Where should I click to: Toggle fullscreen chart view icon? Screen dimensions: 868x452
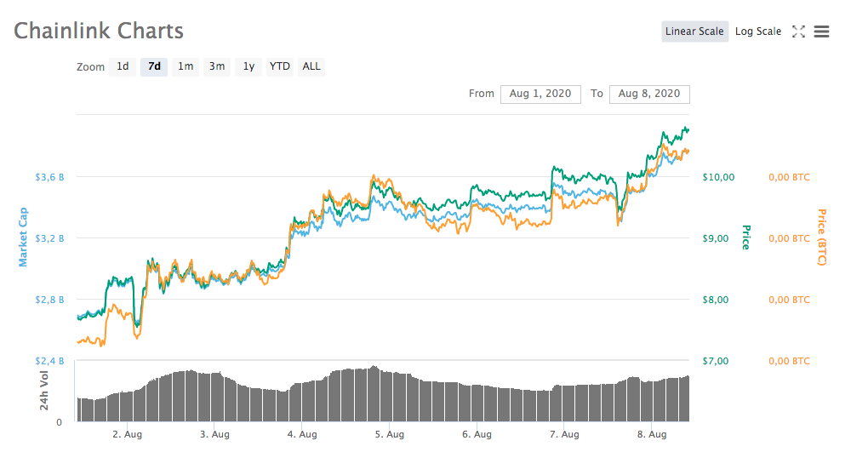click(x=798, y=31)
